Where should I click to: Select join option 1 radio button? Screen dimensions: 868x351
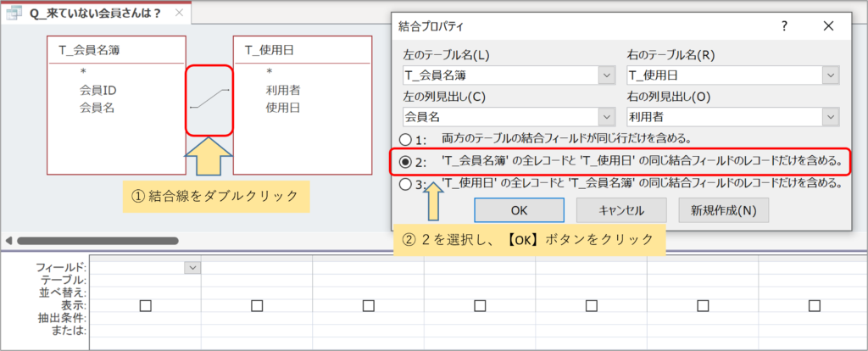tap(406, 139)
